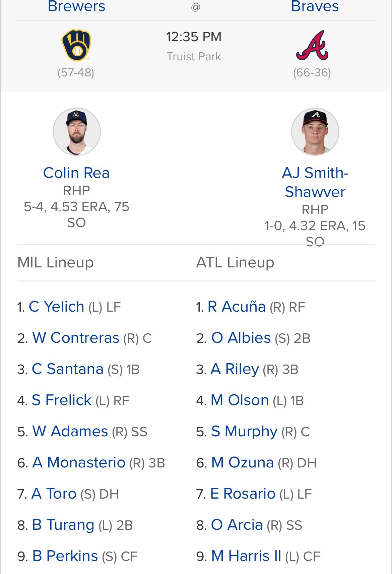Tap the Brewers team logo
Screen dimensions: 392x574
pyautogui.click(x=76, y=45)
